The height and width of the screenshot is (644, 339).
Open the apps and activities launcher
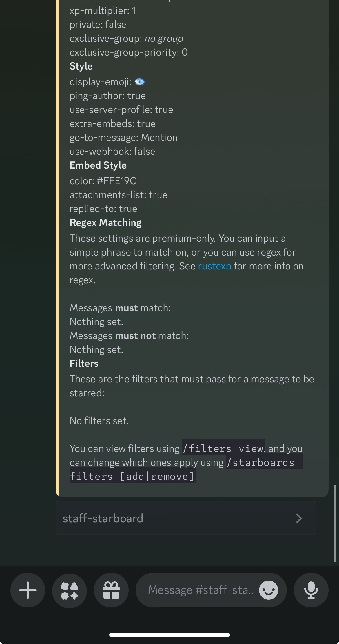pyautogui.click(x=70, y=590)
